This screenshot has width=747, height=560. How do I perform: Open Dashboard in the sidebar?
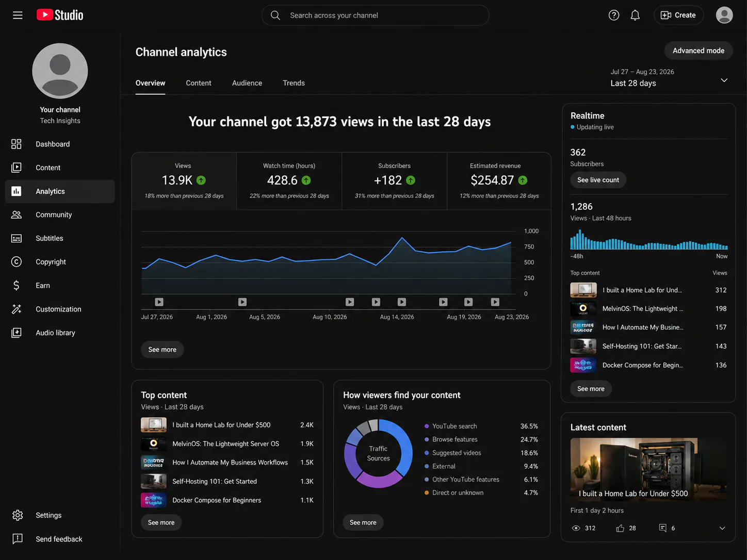pos(60,144)
